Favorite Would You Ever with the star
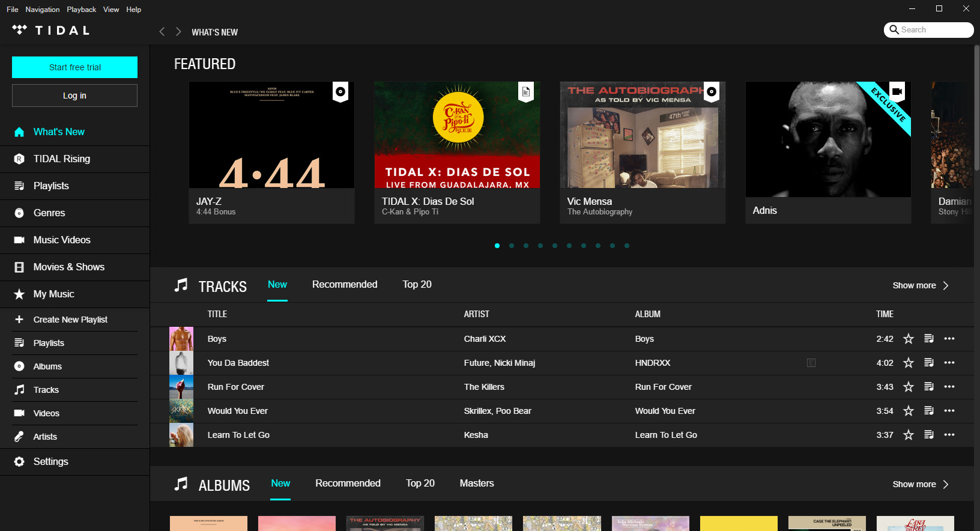The image size is (980, 531). [x=909, y=411]
